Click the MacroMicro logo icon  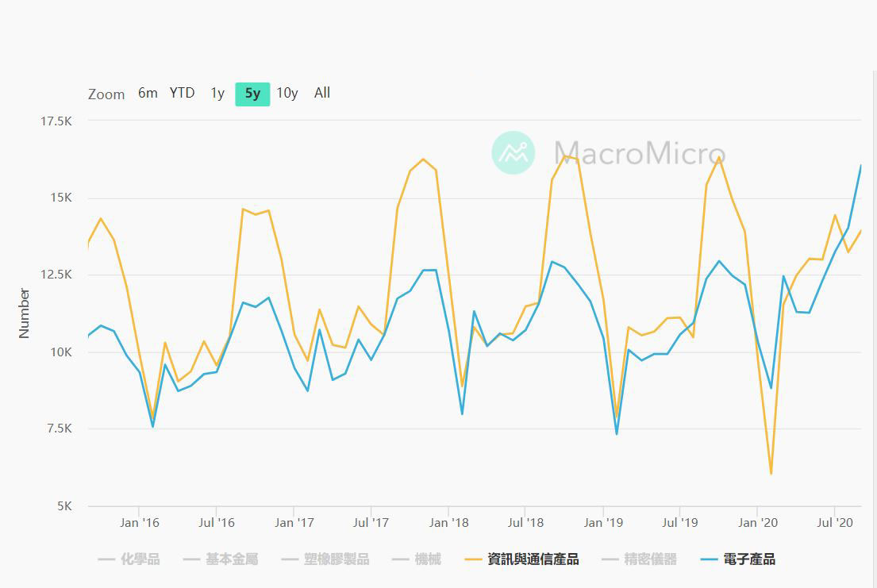pos(513,152)
